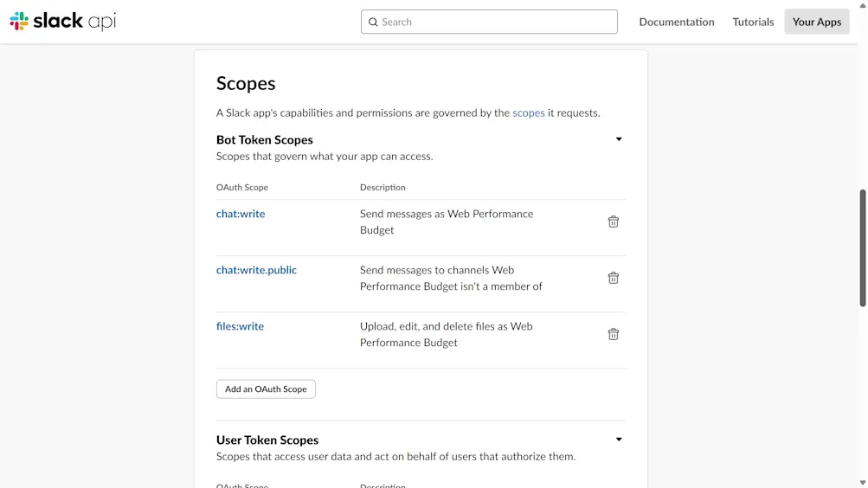Viewport: 868px width, 488px height.
Task: Remove the chat:write.public scope via trash icon
Action: 613,278
